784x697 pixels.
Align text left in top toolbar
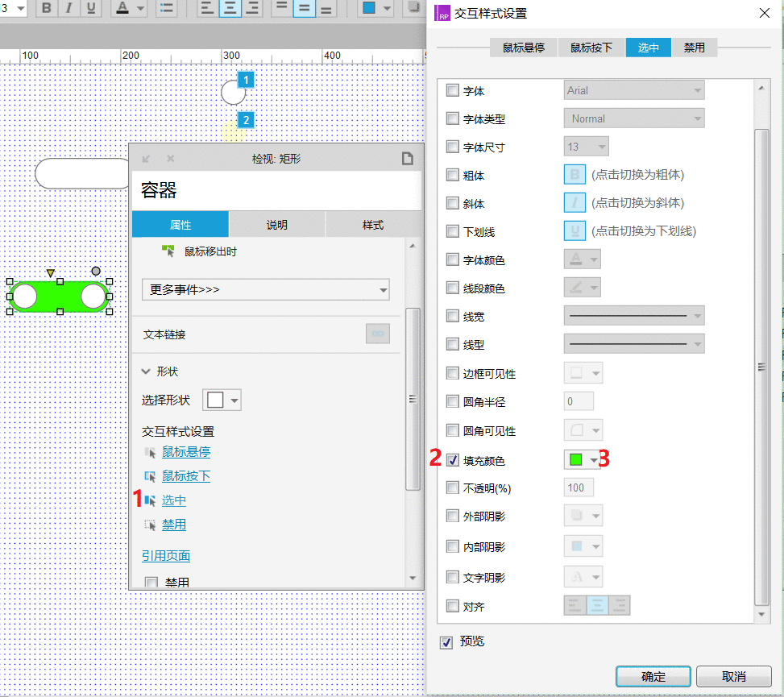206,8
